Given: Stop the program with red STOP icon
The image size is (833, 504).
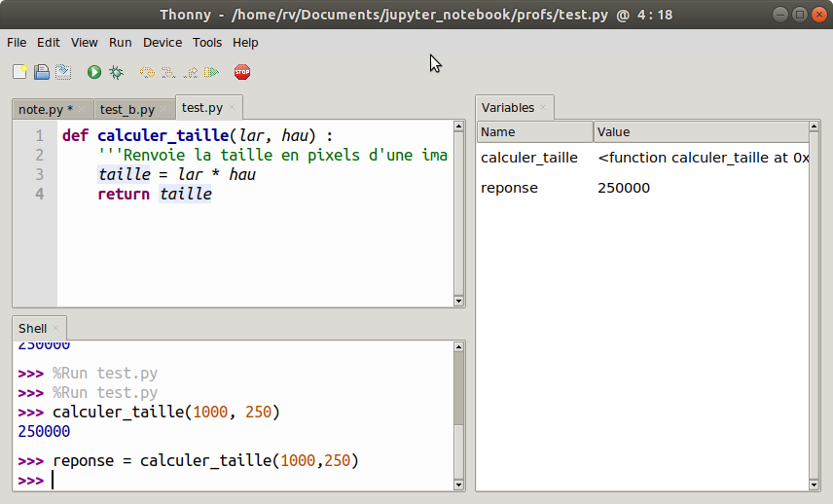Looking at the screenshot, I should point(242,72).
